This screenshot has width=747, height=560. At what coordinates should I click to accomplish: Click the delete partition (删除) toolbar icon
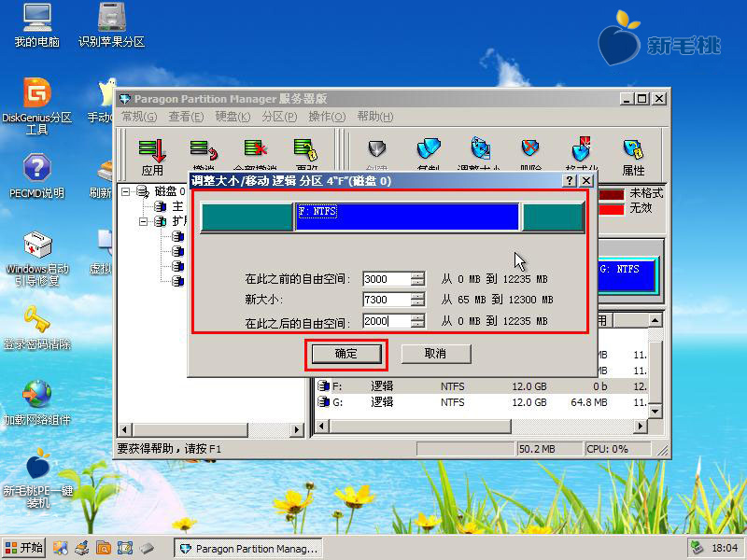pos(530,149)
